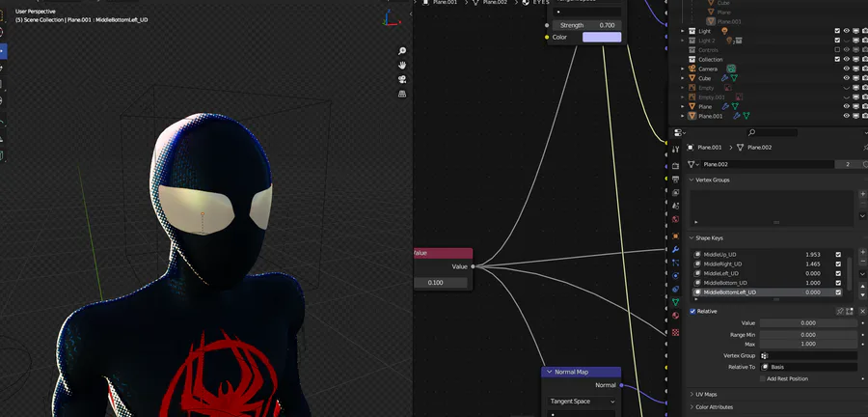Screen dimensions: 868x417
Task: Open the Object Constraints tab icon
Action: click(x=675, y=289)
